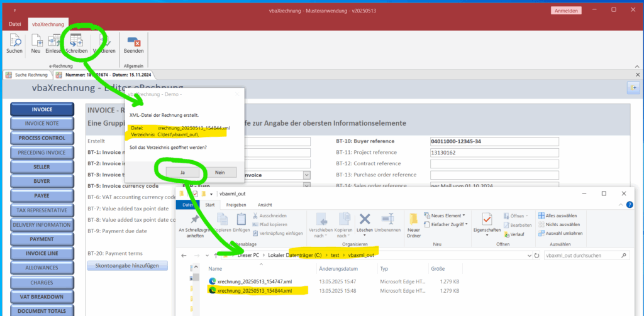Click Verknüpfung einfügen in Explorer
Screen dimensions: 644x316
click(277, 234)
